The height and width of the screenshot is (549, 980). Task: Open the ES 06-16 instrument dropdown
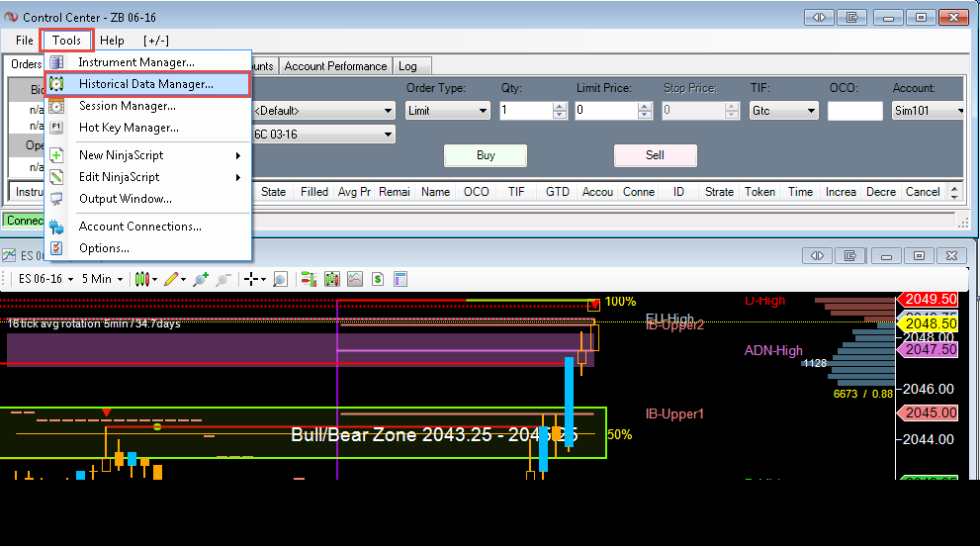[45, 279]
